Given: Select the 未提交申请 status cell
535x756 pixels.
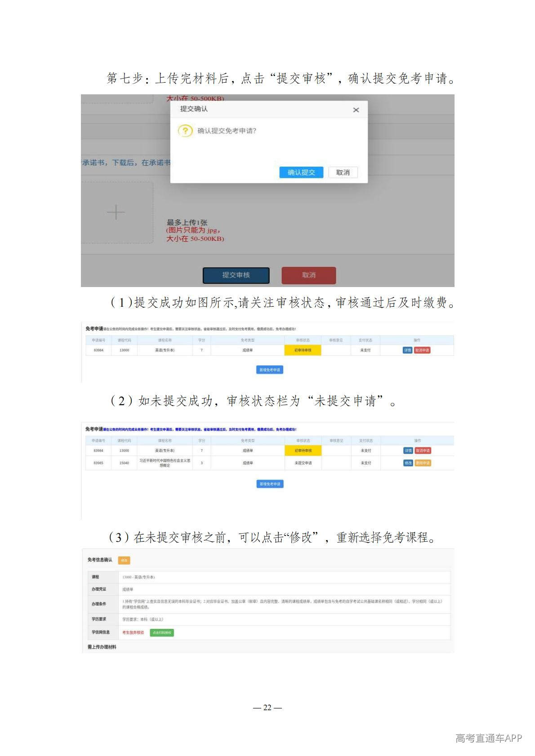Looking at the screenshot, I should pos(303,463).
